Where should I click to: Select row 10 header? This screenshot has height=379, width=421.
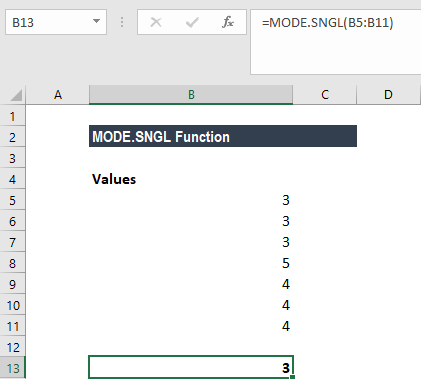click(x=13, y=305)
